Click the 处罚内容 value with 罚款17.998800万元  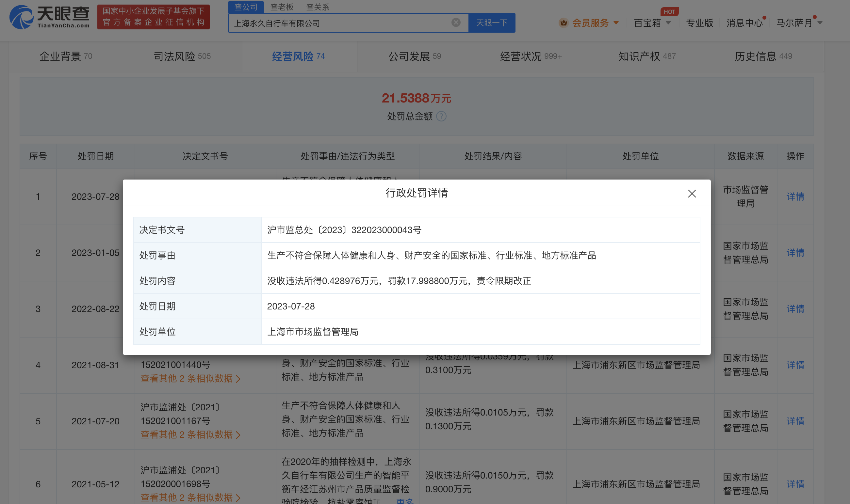399,281
